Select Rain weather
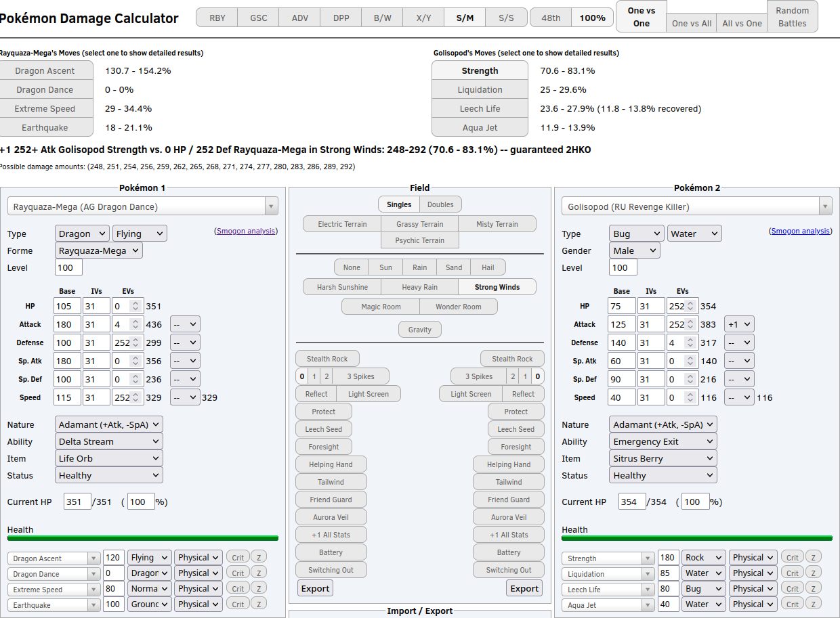The width and height of the screenshot is (840, 618). tap(420, 267)
